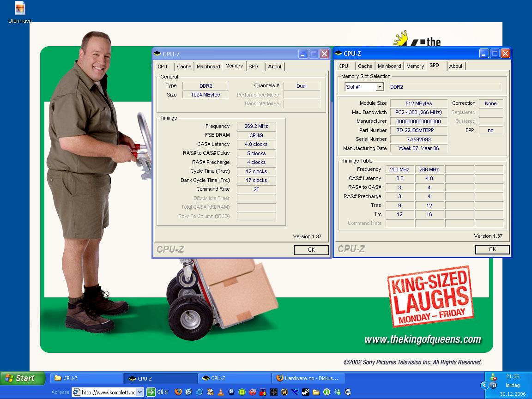Launch Firefox from the quick launch bar

[178, 392]
